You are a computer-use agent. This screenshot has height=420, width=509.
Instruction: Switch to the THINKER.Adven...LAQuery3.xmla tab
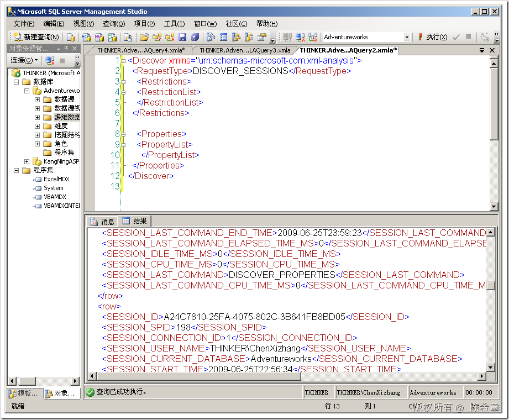(x=245, y=50)
